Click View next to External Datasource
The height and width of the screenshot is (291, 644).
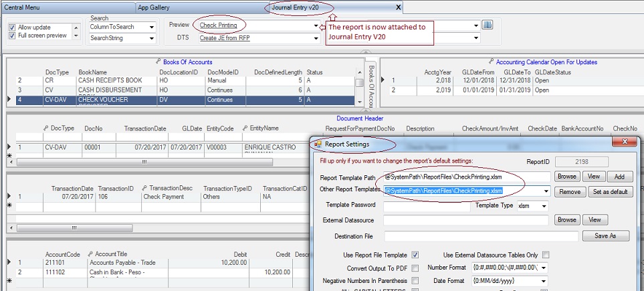pyautogui.click(x=595, y=220)
